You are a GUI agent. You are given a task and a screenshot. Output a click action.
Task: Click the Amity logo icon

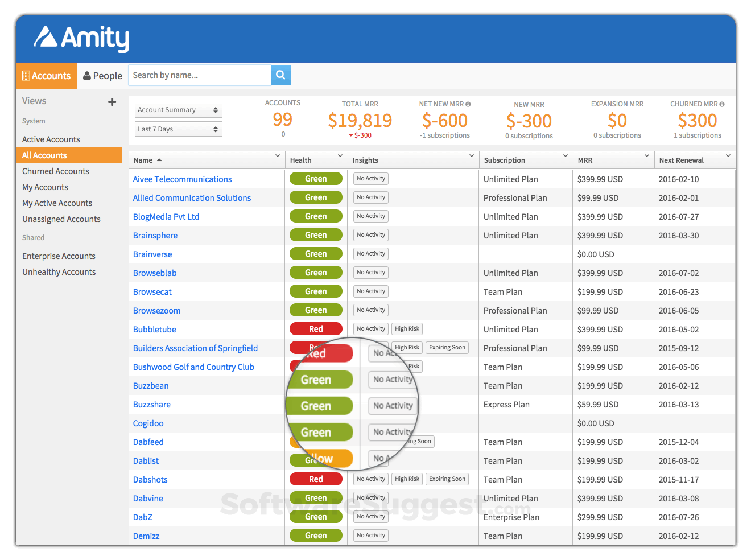45,38
